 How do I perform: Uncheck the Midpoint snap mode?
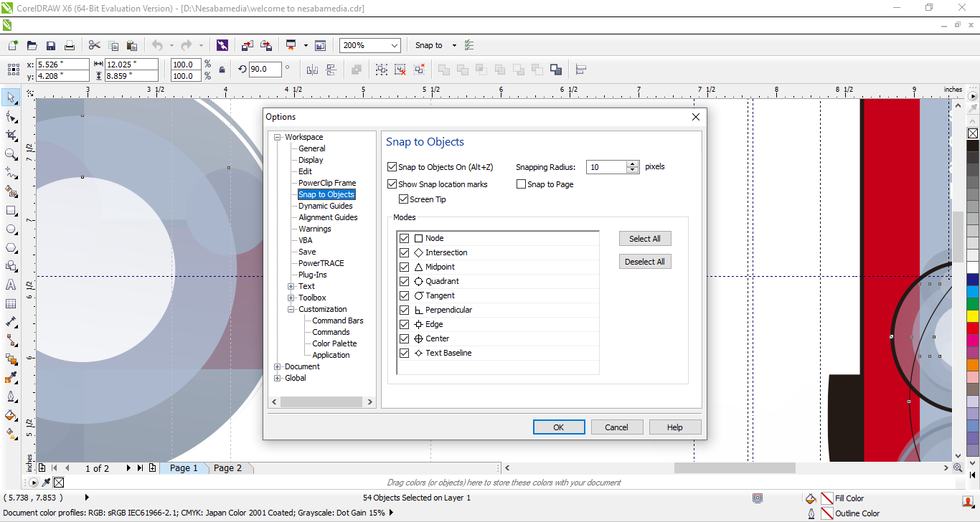pos(405,267)
